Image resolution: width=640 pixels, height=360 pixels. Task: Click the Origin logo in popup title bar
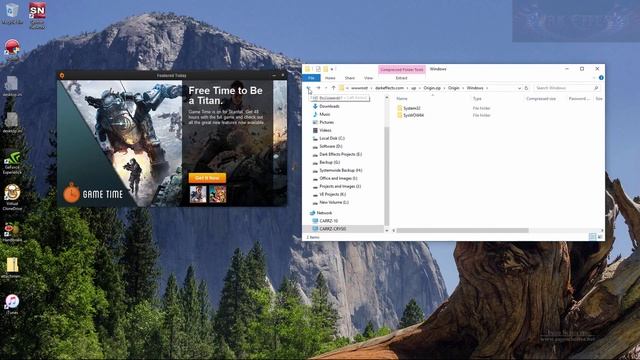pos(62,76)
